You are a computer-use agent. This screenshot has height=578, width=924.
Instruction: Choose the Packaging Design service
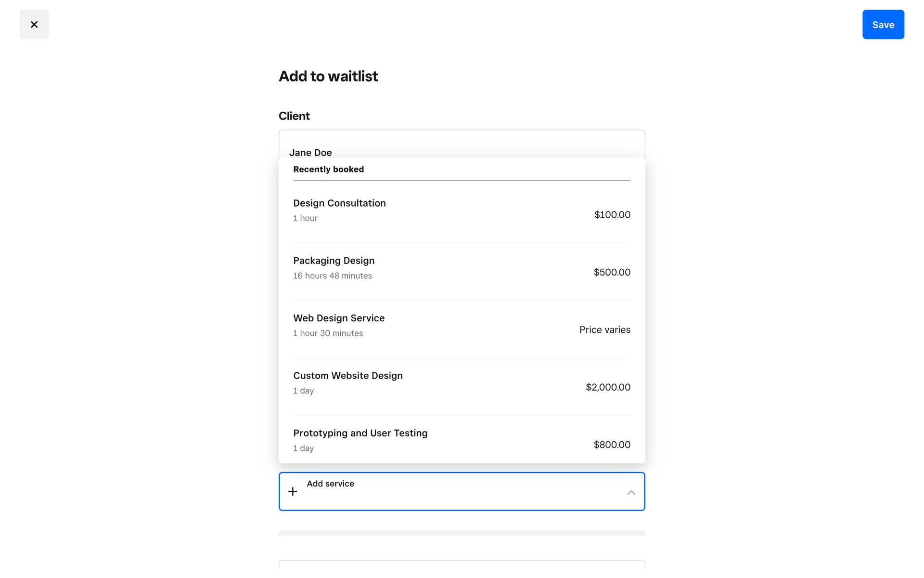334,261
